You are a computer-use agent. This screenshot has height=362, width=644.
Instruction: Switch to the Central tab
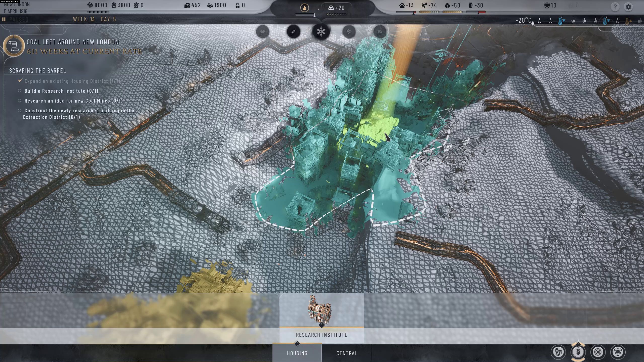click(347, 353)
